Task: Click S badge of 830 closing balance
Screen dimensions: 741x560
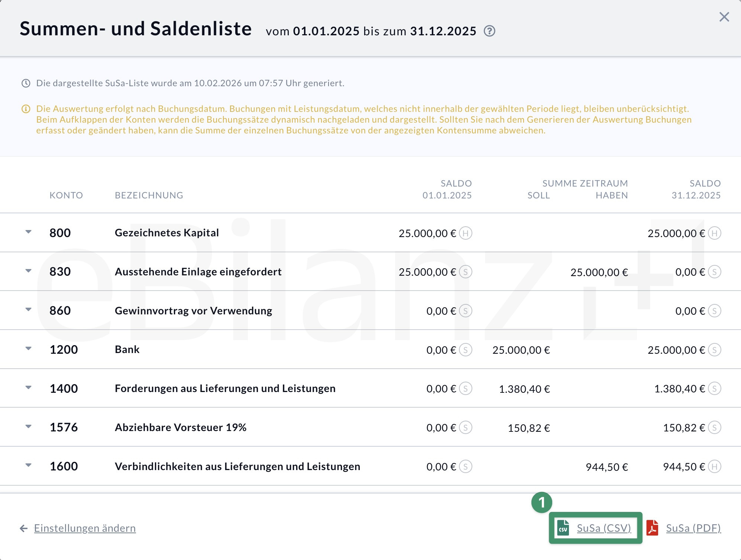Action: point(715,272)
